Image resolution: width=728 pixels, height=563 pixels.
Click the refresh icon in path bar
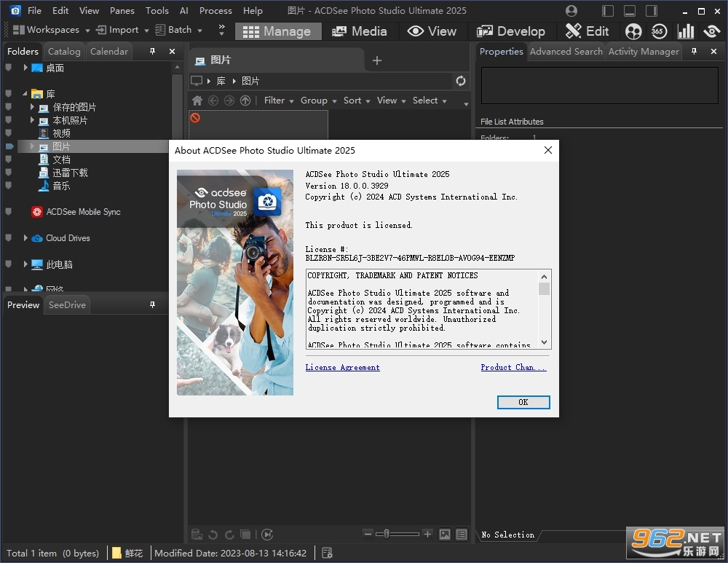tap(461, 81)
